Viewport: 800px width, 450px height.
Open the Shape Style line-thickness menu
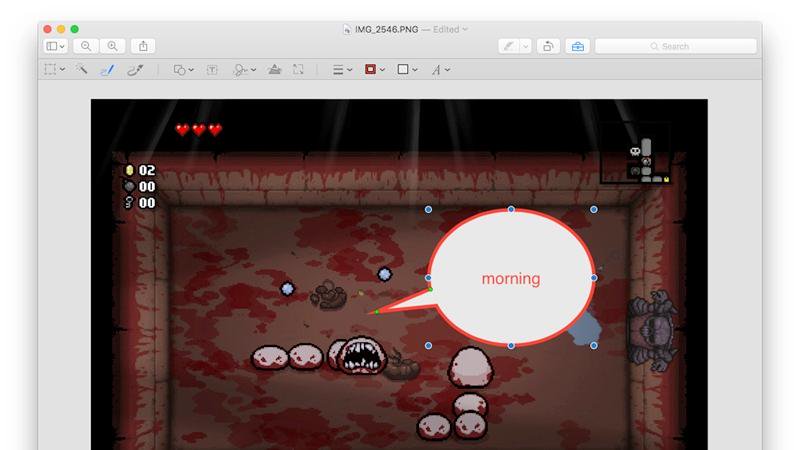coord(342,70)
